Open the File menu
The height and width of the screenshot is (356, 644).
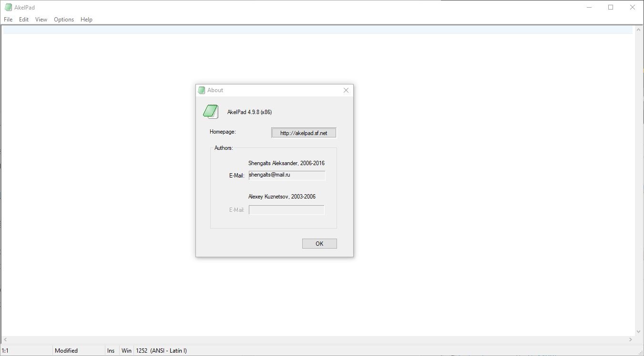pyautogui.click(x=8, y=20)
